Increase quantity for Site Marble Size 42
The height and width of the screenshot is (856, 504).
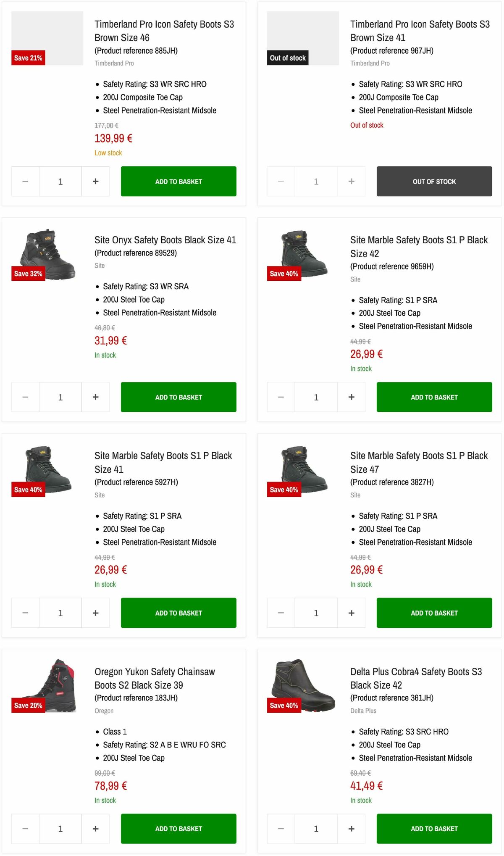pyautogui.click(x=351, y=397)
